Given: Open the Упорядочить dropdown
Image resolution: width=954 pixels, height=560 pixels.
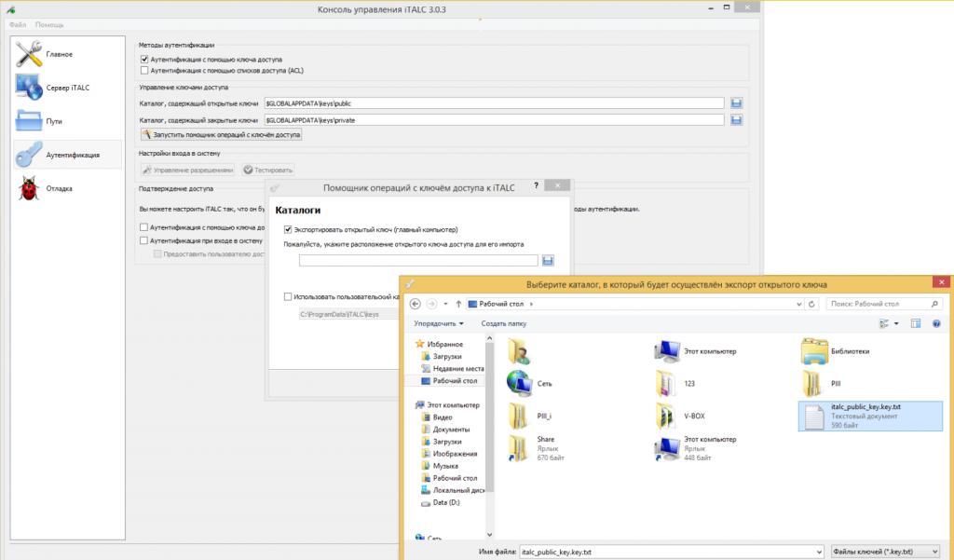Looking at the screenshot, I should (439, 324).
